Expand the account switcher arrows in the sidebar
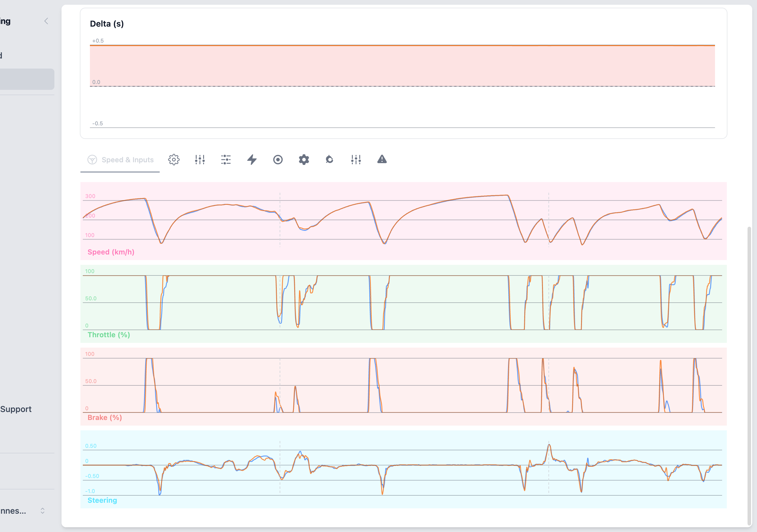This screenshot has width=757, height=532. coord(43,511)
